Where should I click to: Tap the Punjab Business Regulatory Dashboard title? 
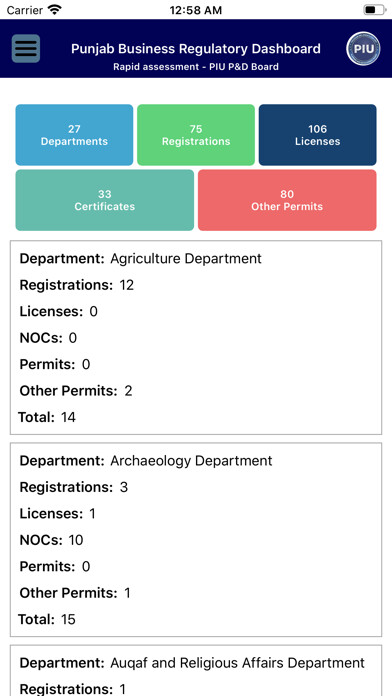(196, 48)
